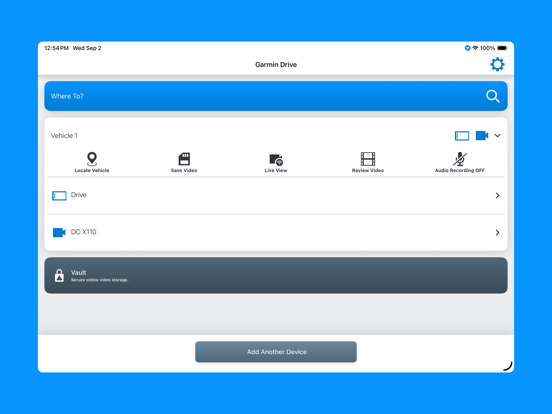Tap the battery indicator in status bar

click(502, 48)
